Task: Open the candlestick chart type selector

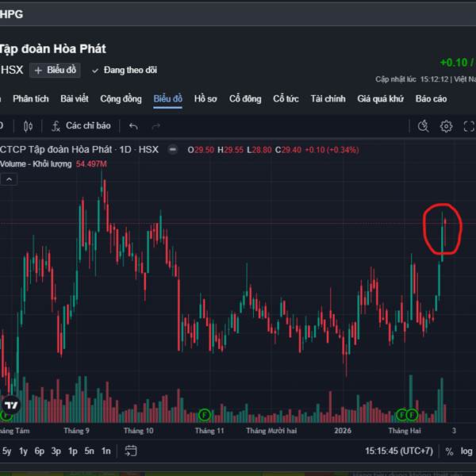Action: click(x=28, y=126)
